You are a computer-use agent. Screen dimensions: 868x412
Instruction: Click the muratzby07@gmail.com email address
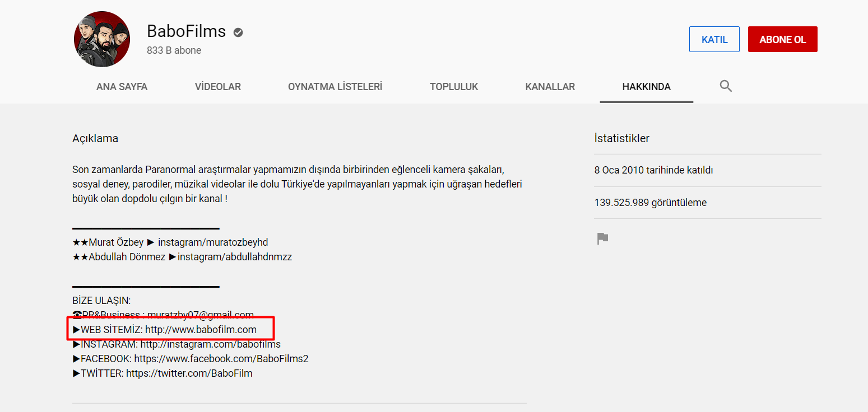click(x=201, y=315)
